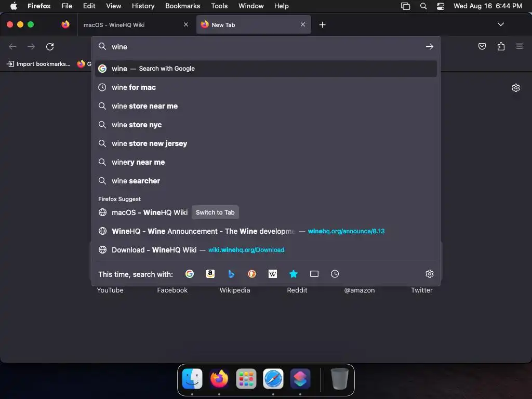Search with the Wikipedia engine icon

tap(273, 274)
